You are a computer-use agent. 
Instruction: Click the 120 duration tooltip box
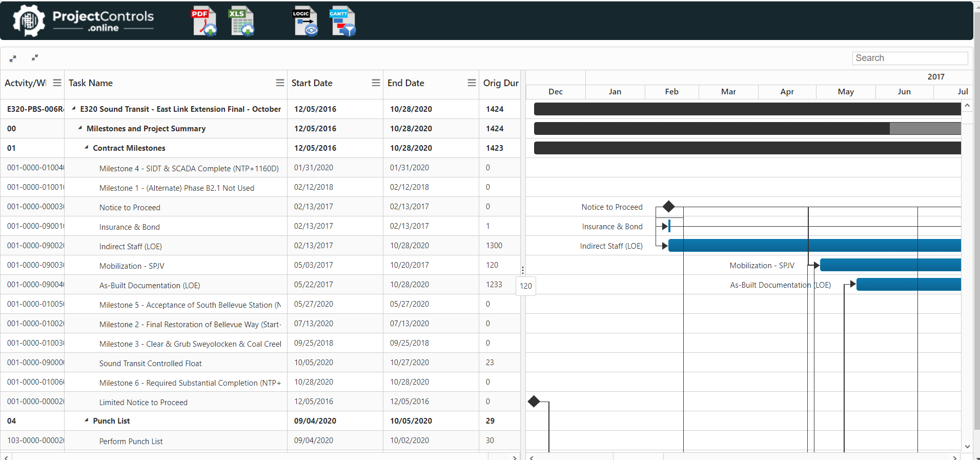[x=526, y=286]
